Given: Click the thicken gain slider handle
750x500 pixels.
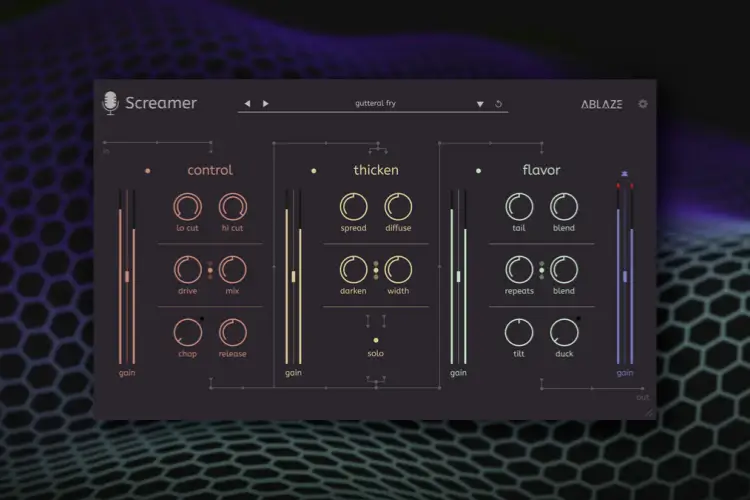Looking at the screenshot, I should (293, 277).
